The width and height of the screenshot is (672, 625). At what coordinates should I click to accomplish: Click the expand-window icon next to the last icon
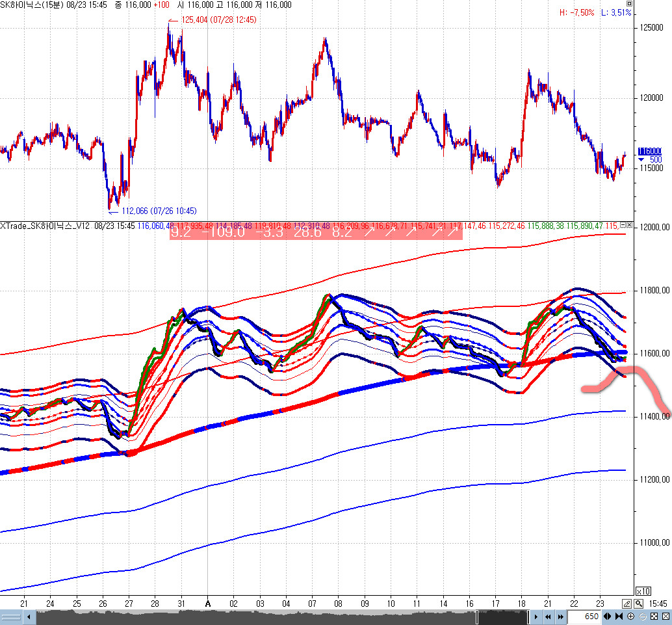[x=654, y=617]
